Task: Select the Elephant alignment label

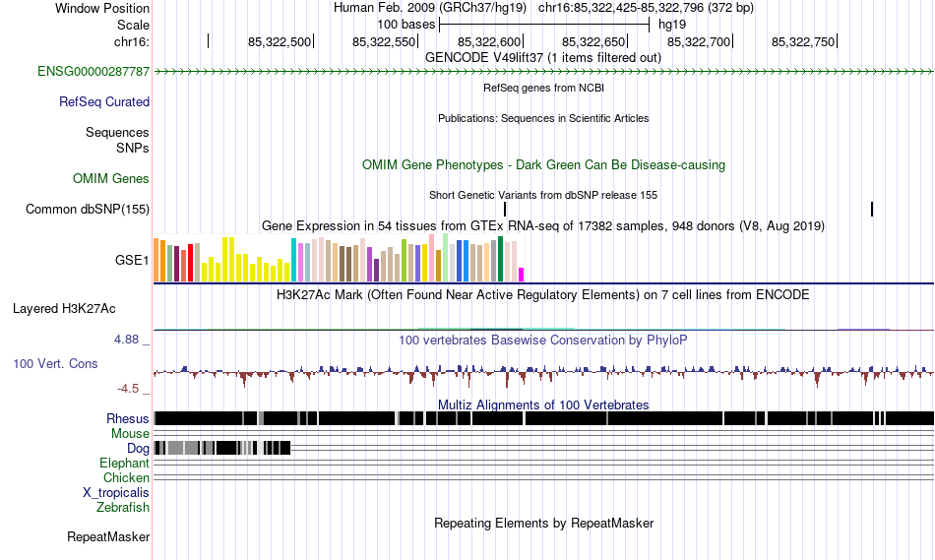Action: (125, 464)
